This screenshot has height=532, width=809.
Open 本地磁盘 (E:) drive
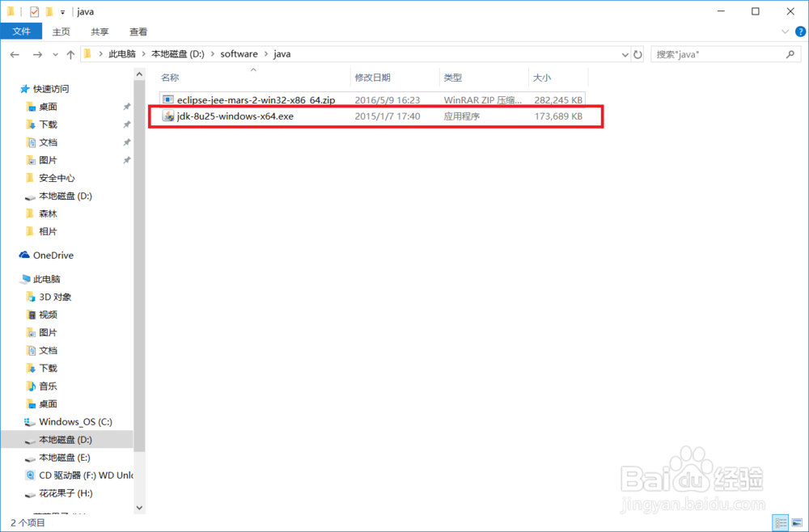pos(65,458)
